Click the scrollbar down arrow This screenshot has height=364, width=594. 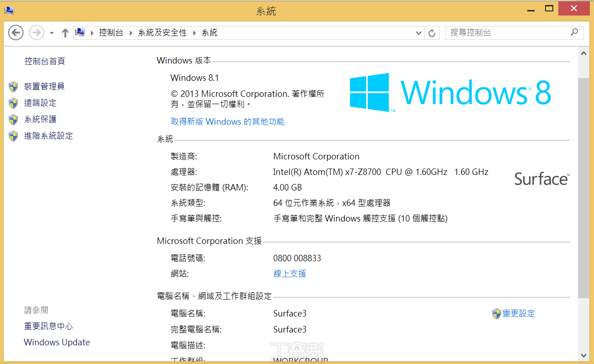coord(583,354)
